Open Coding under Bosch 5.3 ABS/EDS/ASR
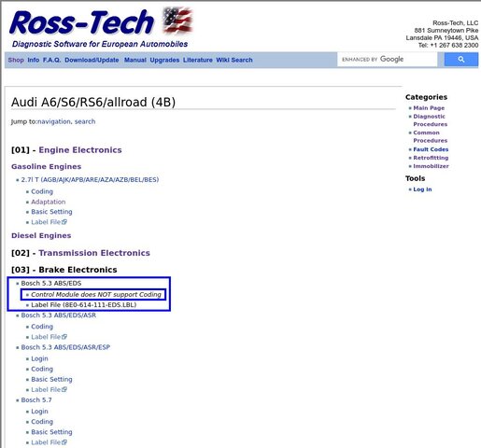This screenshot has height=448, width=481. (42, 327)
